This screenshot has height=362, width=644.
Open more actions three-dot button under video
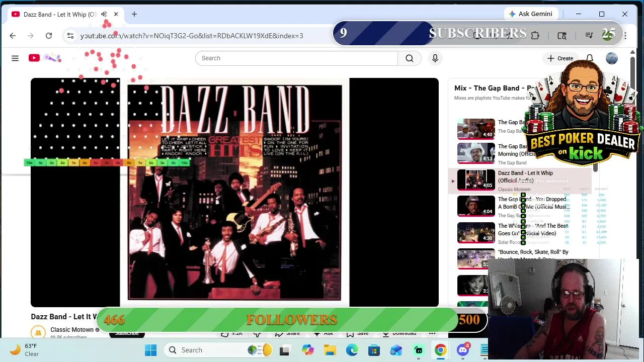432,333
